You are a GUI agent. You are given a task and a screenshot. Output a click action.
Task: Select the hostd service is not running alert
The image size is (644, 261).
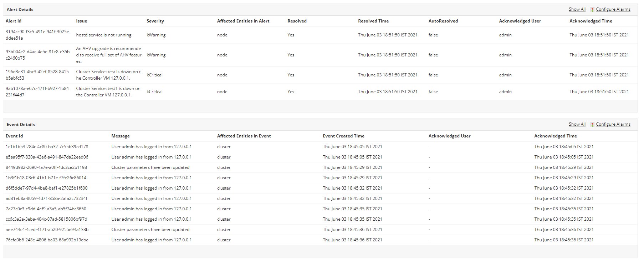(x=104, y=35)
